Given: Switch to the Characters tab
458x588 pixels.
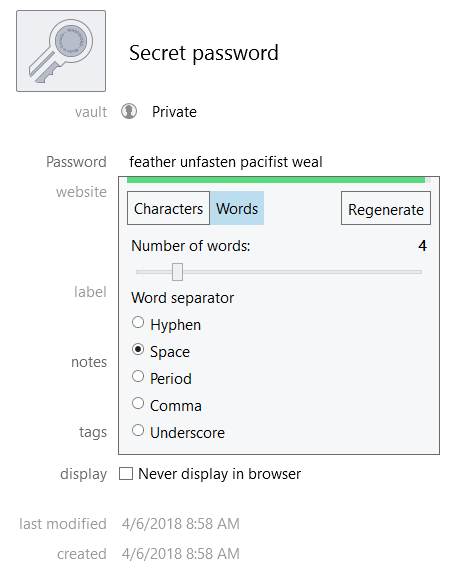Looking at the screenshot, I should pos(168,208).
